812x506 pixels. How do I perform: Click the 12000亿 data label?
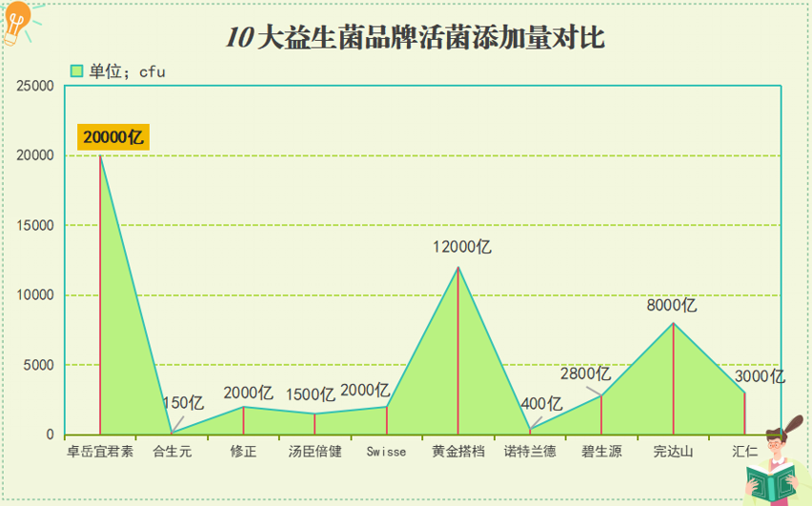coord(462,247)
